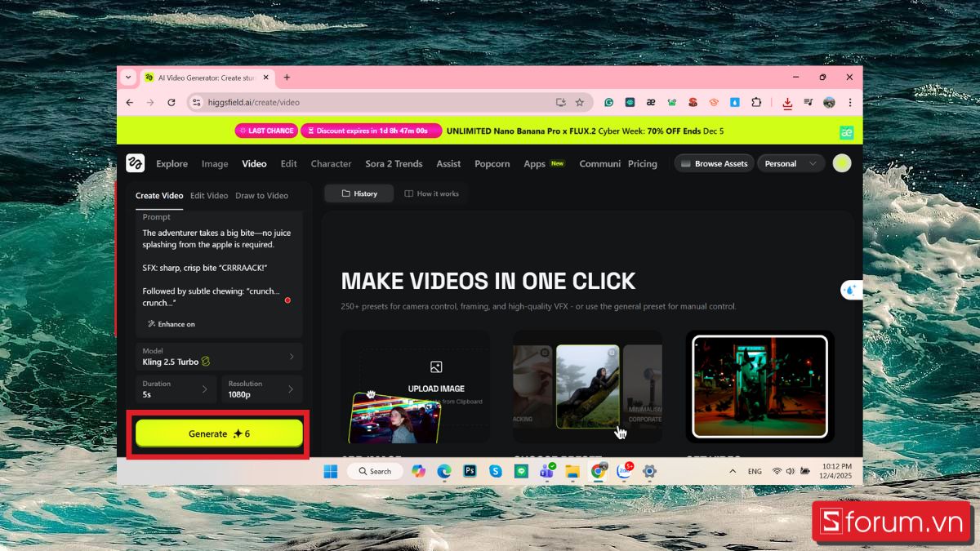980x551 pixels.
Task: Switch to the Create Video tab
Action: coord(159,195)
